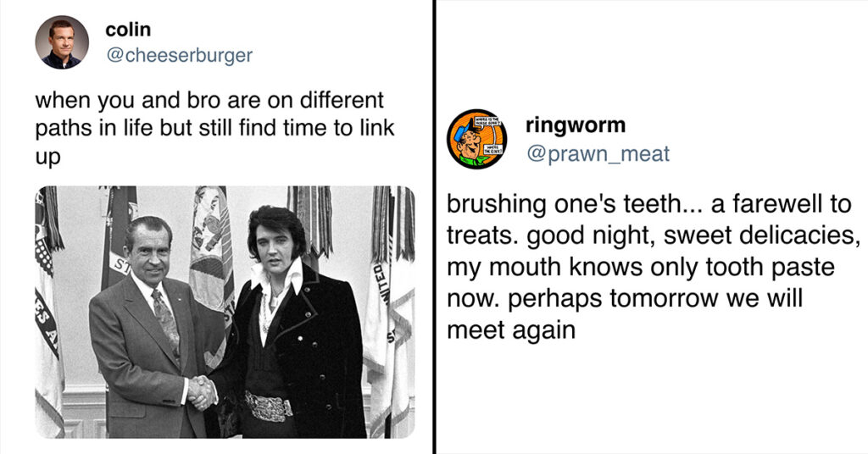The width and height of the screenshot is (868, 454).
Task: Open ringworm's cartoon profile avatar
Action: (476, 139)
